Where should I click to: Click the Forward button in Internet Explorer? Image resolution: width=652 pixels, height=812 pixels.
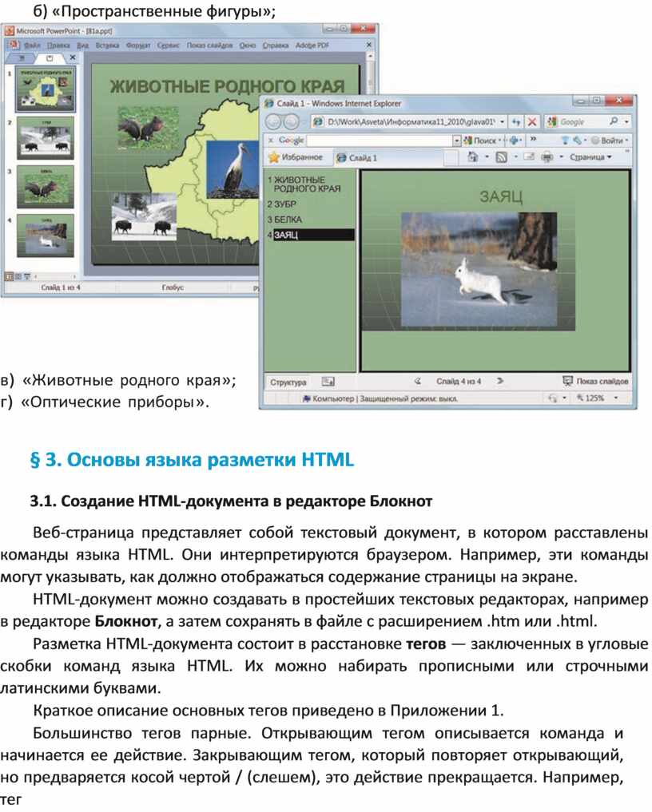(x=292, y=121)
